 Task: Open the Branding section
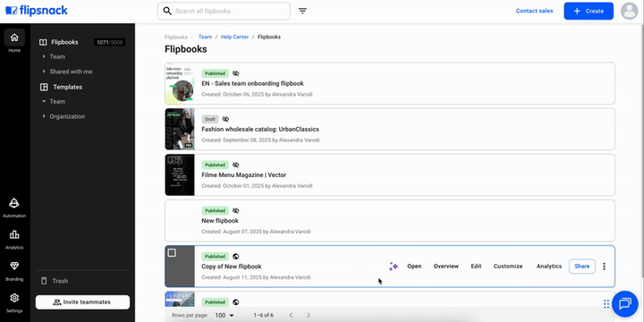click(x=14, y=271)
